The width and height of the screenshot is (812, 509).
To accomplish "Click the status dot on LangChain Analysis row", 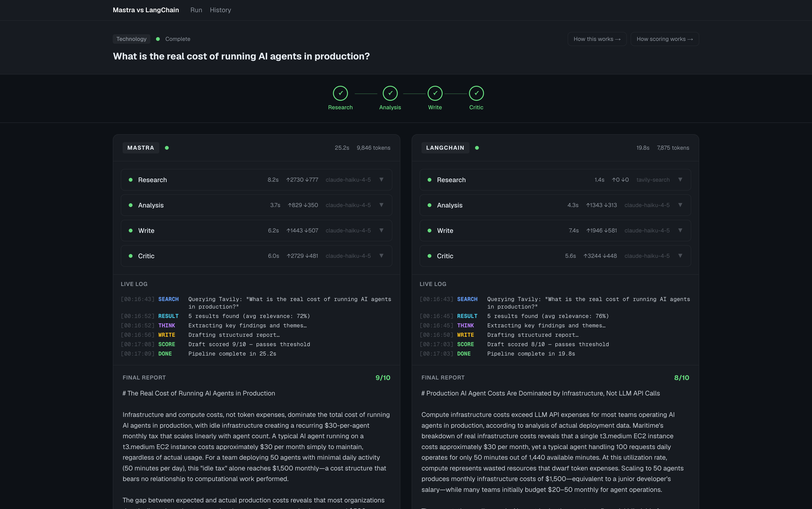I will 429,205.
